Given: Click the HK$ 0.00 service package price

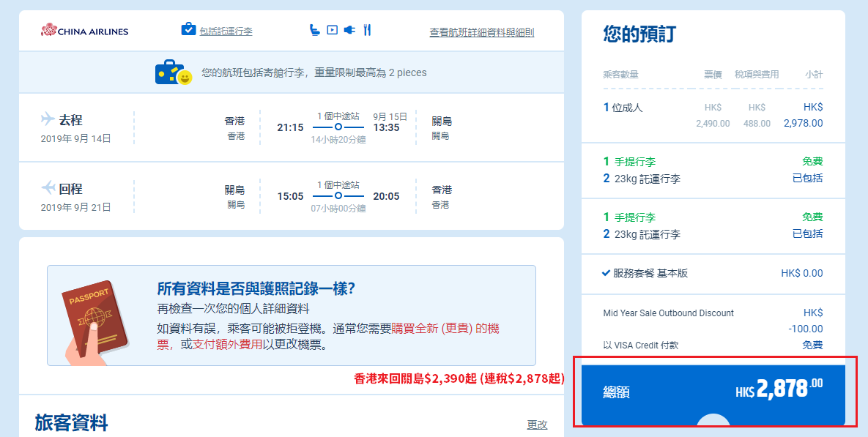Looking at the screenshot, I should tap(802, 273).
